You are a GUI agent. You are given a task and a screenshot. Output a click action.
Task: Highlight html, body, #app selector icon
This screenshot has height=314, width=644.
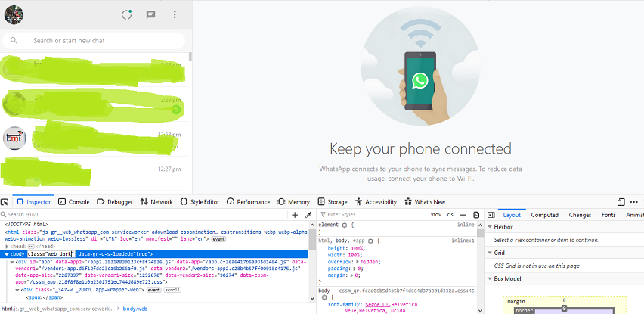[x=370, y=241]
